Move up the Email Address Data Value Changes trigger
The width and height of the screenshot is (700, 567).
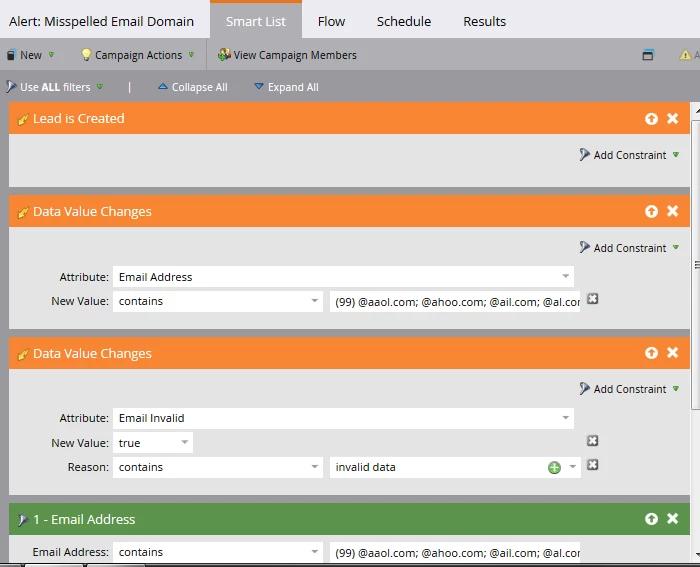[651, 211]
